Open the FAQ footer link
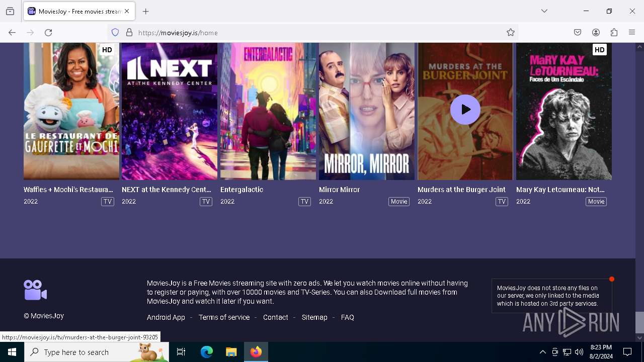The height and width of the screenshot is (362, 644). click(348, 317)
